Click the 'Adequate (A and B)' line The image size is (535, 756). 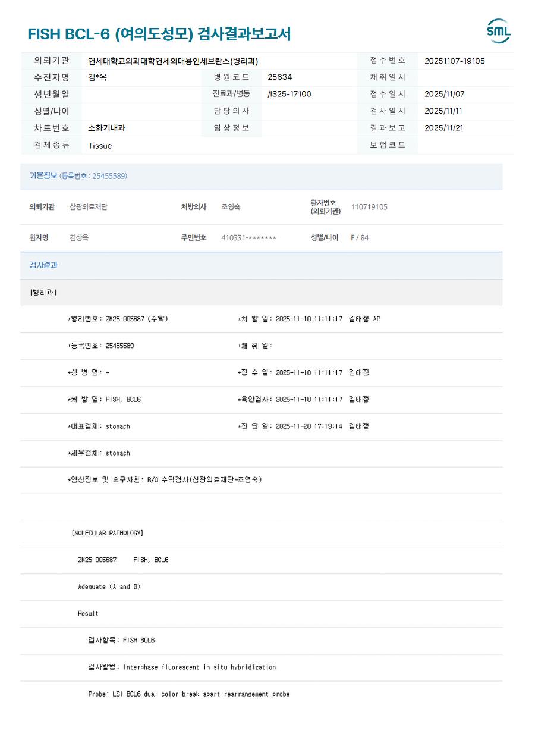click(x=109, y=586)
